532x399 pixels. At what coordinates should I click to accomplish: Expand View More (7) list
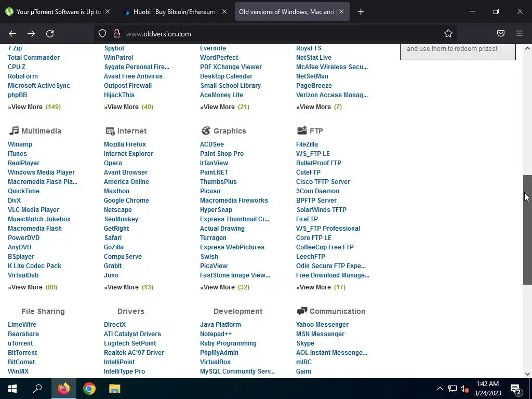point(319,107)
